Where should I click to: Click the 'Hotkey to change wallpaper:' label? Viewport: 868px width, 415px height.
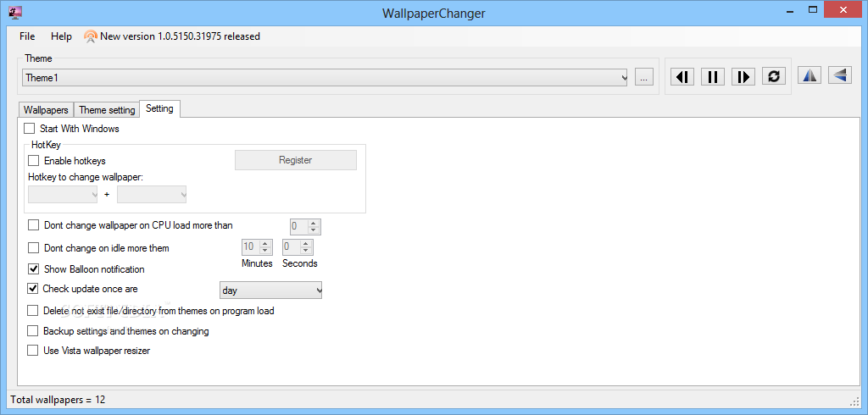(86, 178)
